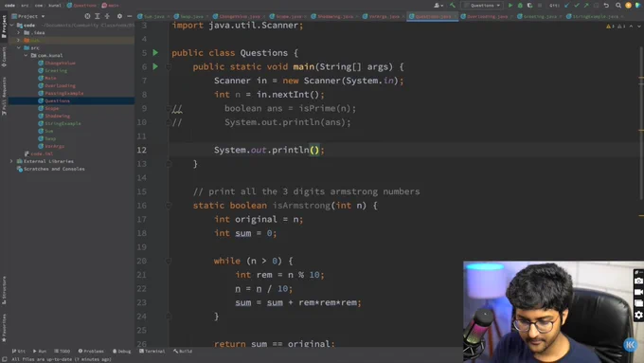Viewport: 644px width, 363px height.
Task: Expand External Libraries node
Action: (11, 161)
